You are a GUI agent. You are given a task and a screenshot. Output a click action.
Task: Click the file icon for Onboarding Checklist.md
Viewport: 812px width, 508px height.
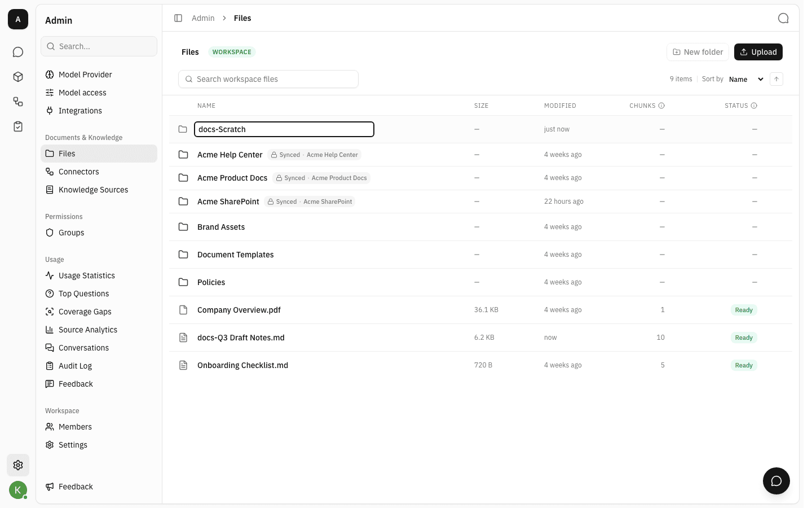point(183,365)
